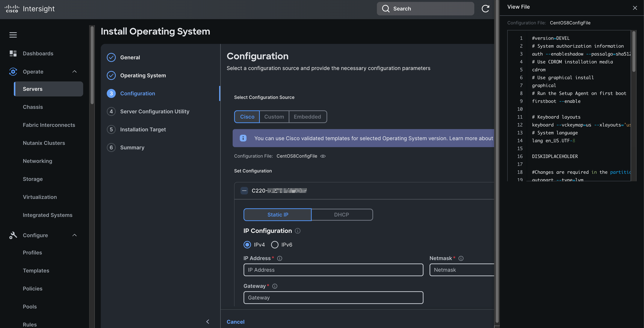Click the Dashboards icon in sidebar
644x328 pixels.
(x=13, y=53)
